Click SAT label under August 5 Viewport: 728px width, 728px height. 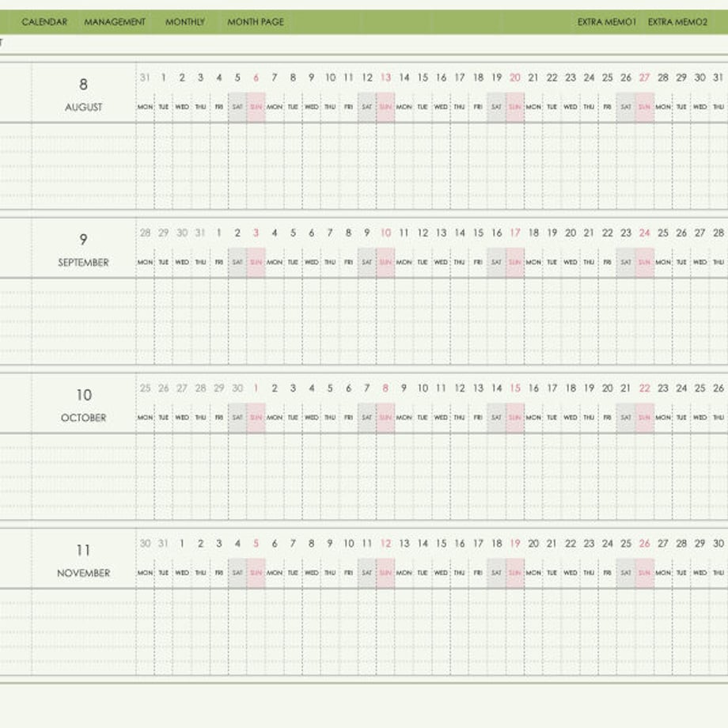click(237, 108)
